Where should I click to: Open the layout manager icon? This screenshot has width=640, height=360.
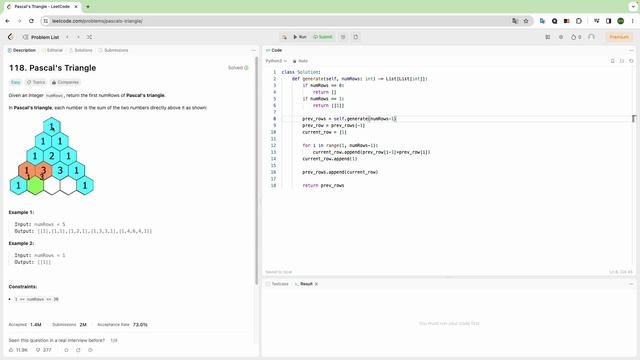pyautogui.click(x=548, y=37)
